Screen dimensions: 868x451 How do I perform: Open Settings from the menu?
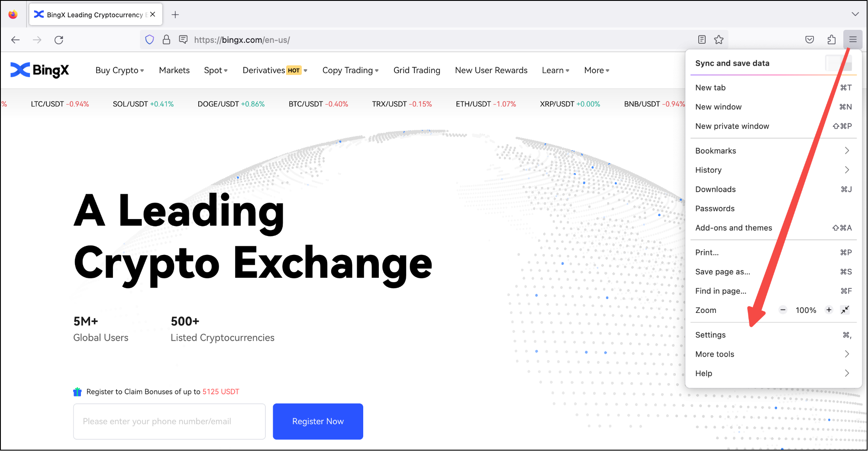coord(710,335)
